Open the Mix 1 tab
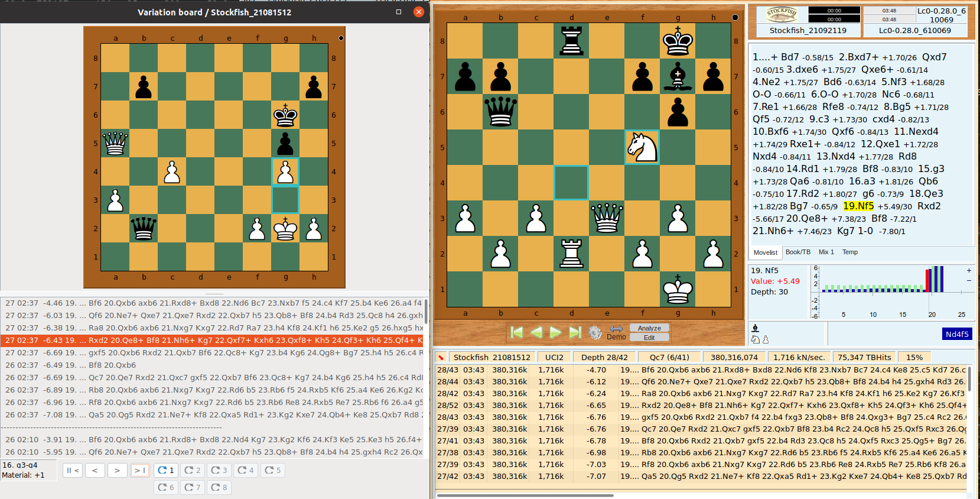The width and height of the screenshot is (980, 499). tap(826, 252)
